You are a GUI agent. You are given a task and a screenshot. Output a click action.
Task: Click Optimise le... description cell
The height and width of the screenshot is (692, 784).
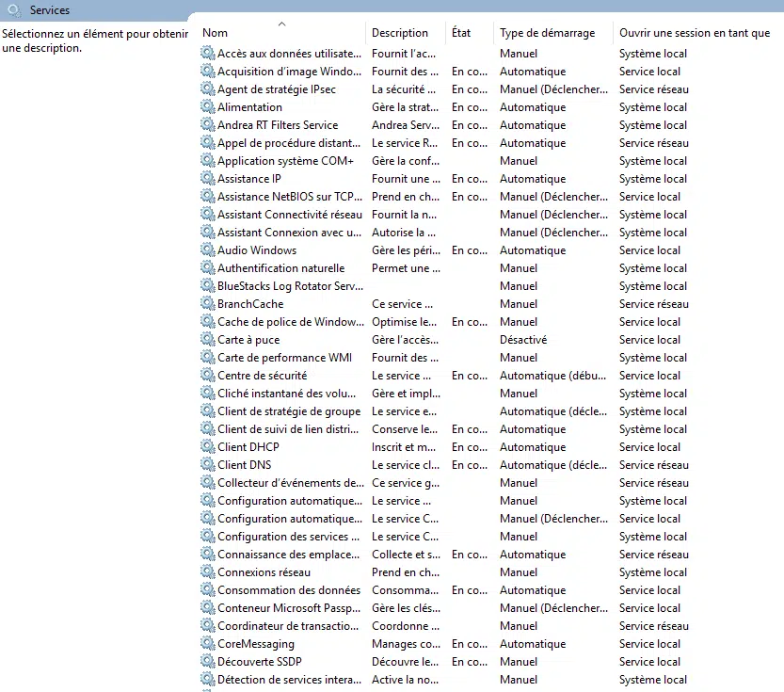[x=404, y=322]
